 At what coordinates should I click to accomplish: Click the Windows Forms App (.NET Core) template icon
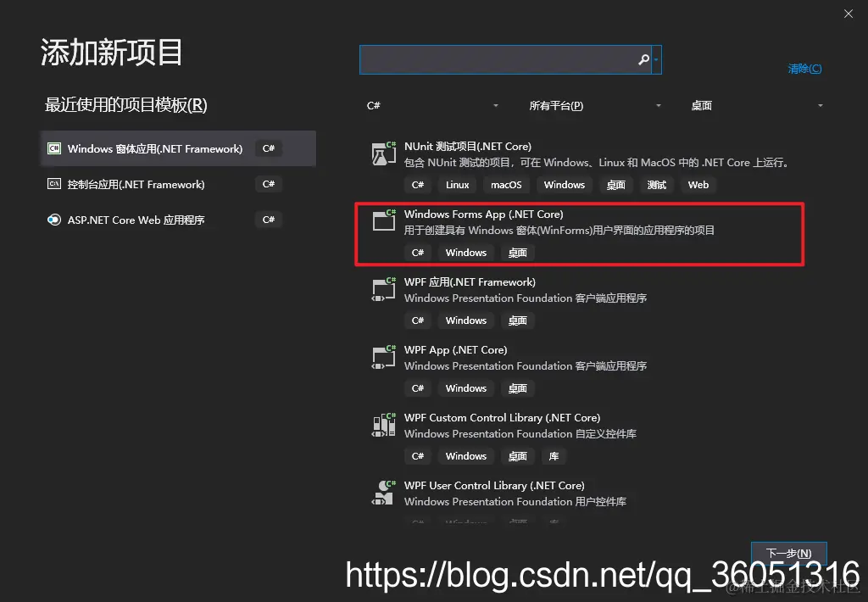pos(382,221)
